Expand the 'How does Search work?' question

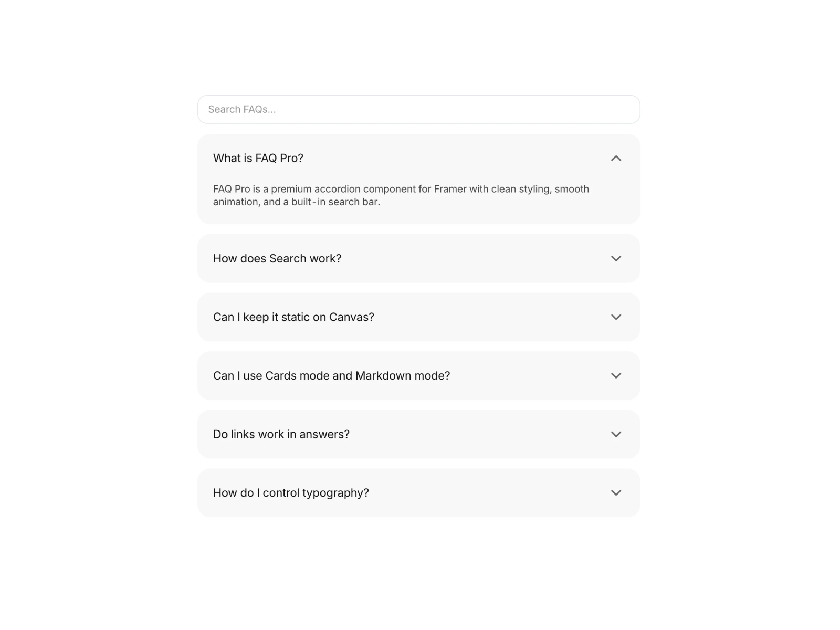click(x=277, y=258)
